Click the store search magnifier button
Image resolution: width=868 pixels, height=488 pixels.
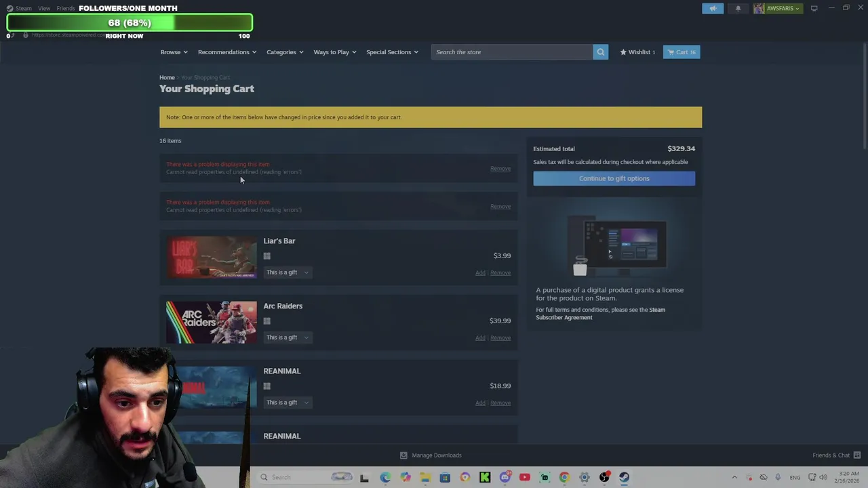coord(600,52)
